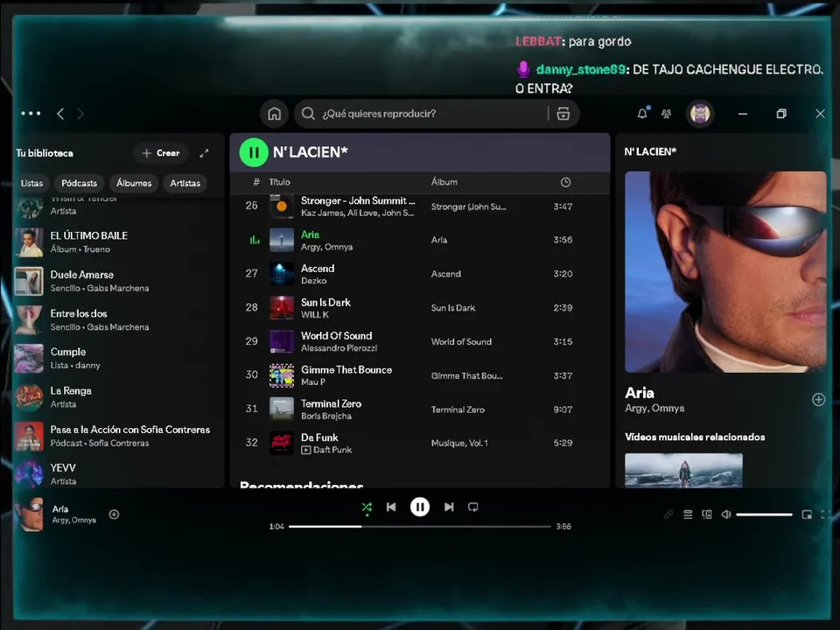The width and height of the screenshot is (840, 630).
Task: Open Boris Brejcha artist link
Action: pos(326,416)
